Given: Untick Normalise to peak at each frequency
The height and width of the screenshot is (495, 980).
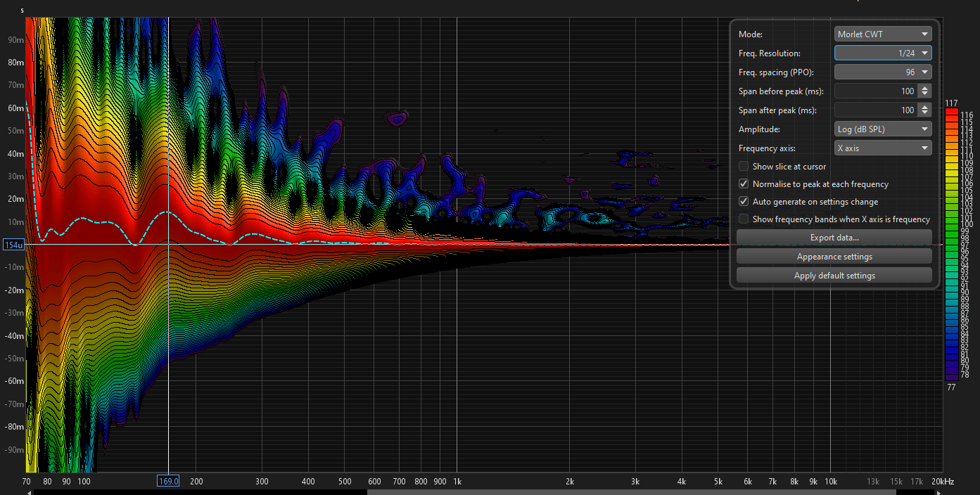Looking at the screenshot, I should point(744,184).
